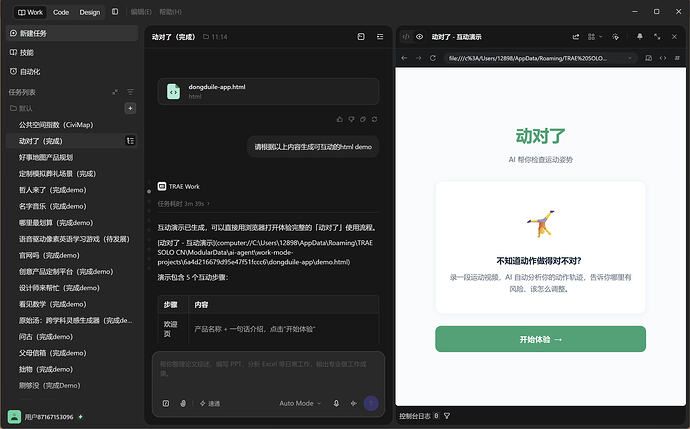Open the 动对了 - 互动演示 file link
Image resolution: width=690 pixels, height=429 pixels.
click(x=265, y=252)
